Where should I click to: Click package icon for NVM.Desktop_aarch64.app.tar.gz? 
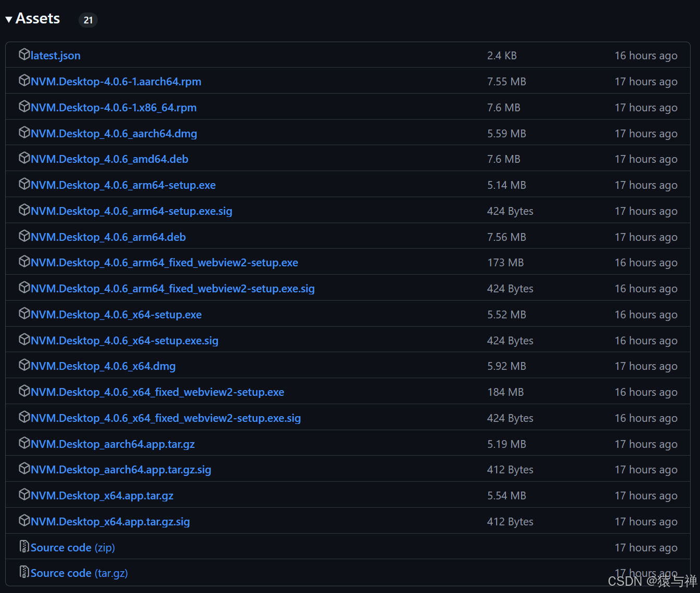[x=24, y=443]
